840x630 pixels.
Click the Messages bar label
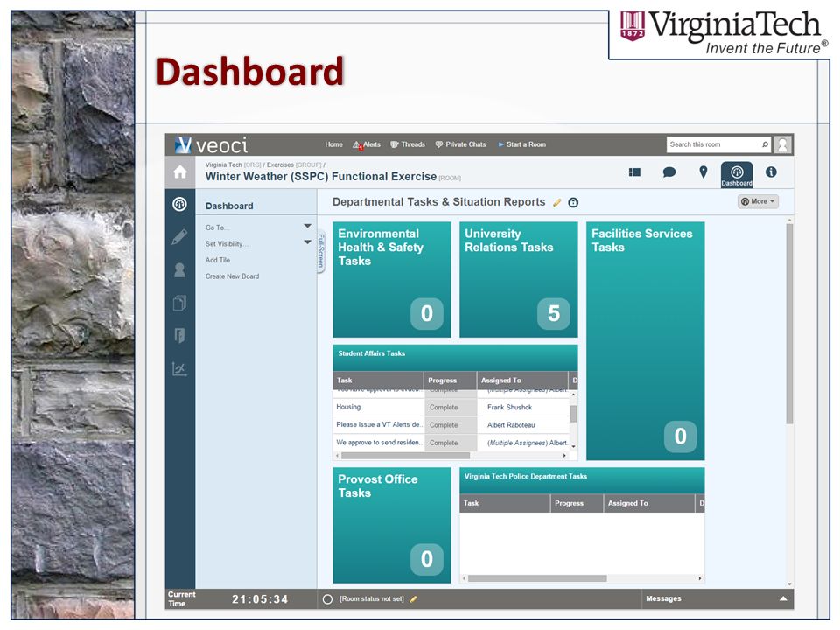coord(664,598)
